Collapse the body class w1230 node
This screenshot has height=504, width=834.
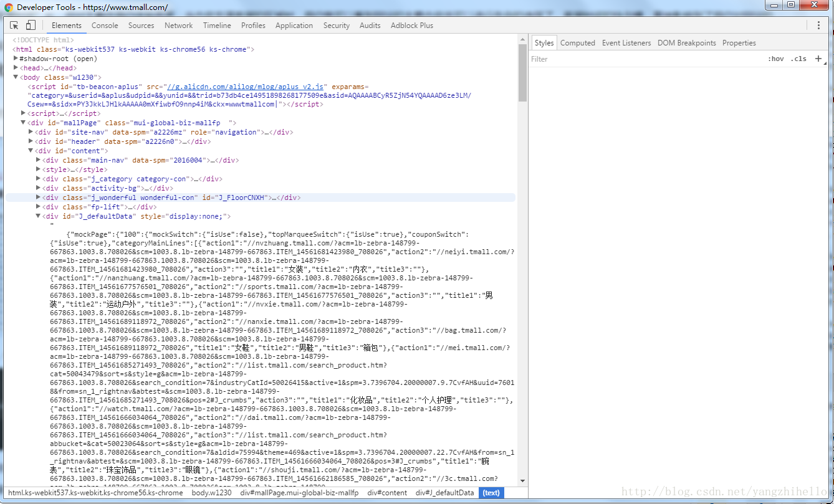click(16, 77)
